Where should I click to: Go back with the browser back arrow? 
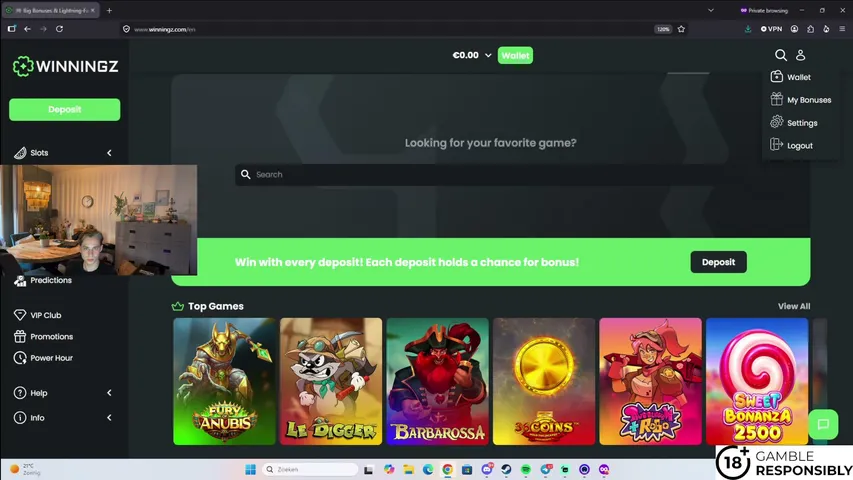(27, 29)
